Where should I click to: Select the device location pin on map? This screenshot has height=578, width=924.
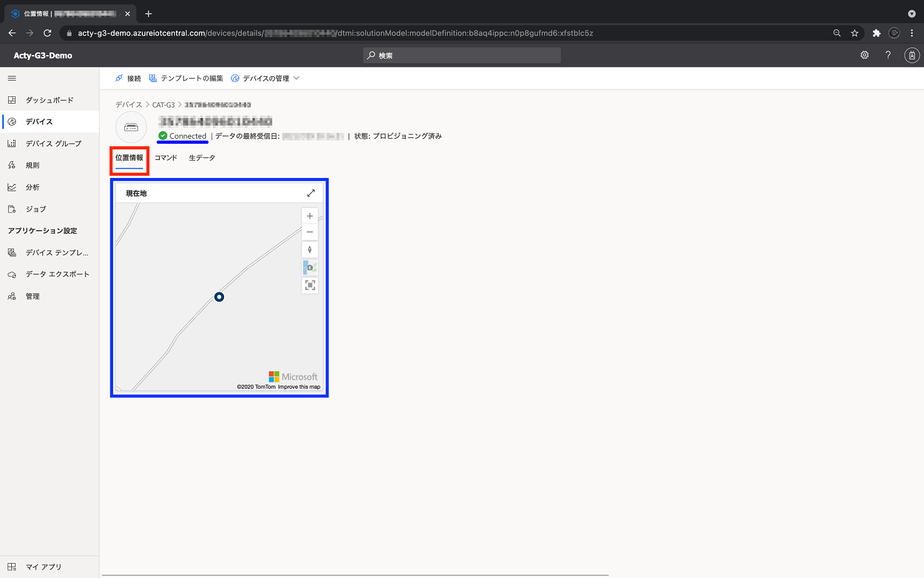219,297
